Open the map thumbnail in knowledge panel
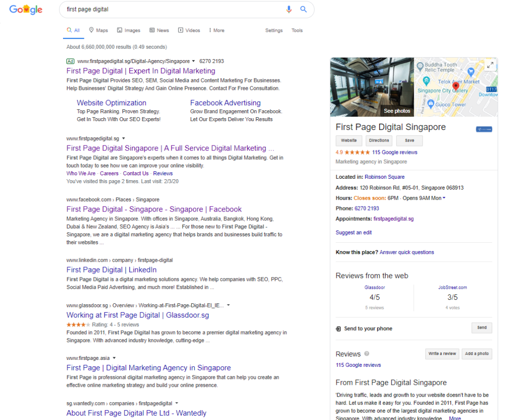 456,87
